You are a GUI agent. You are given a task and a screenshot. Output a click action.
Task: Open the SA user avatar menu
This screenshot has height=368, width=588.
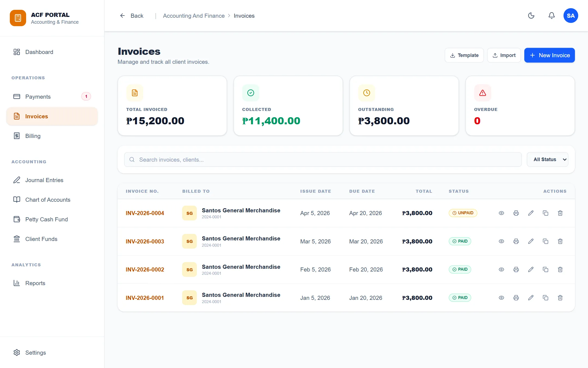[x=571, y=16]
